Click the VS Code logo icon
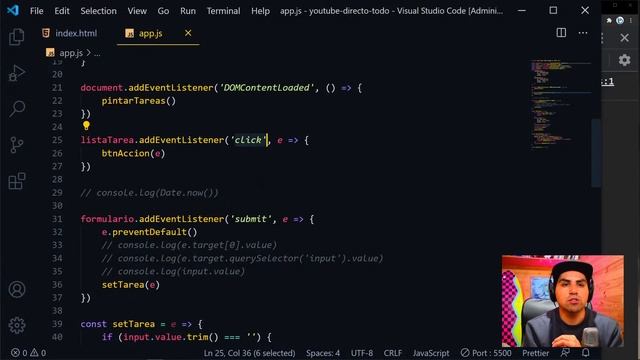Viewport: 640px width, 360px height. click(13, 10)
